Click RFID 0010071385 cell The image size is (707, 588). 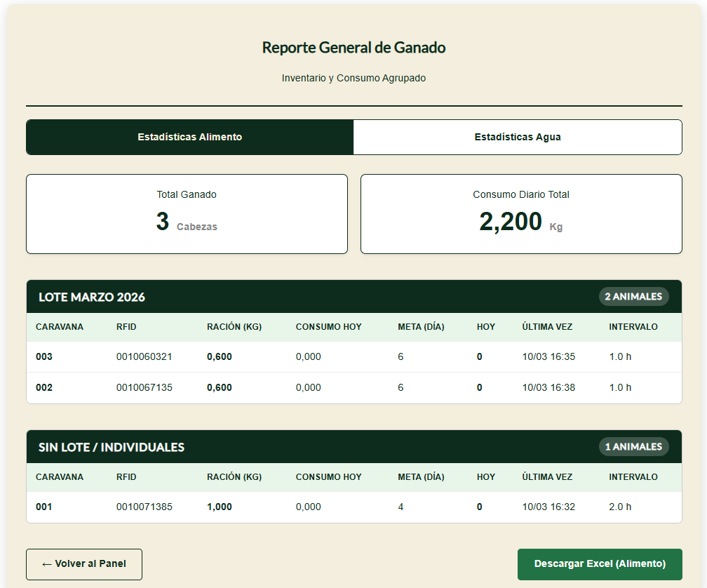click(144, 507)
